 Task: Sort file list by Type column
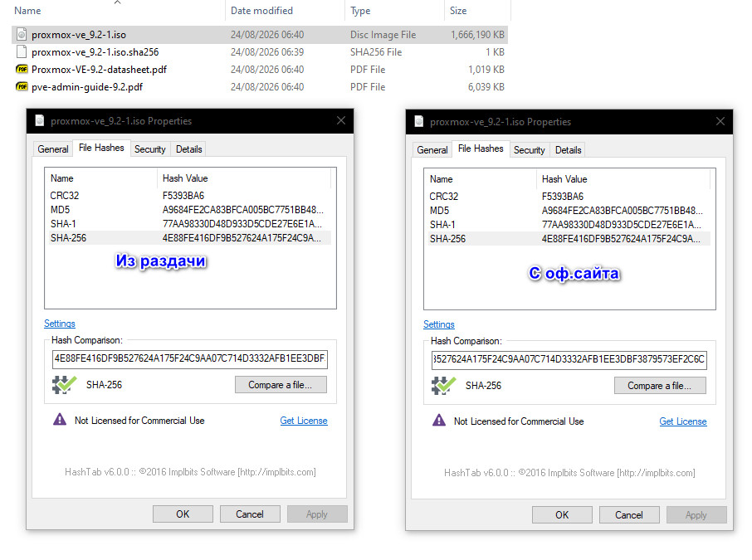[x=394, y=11]
